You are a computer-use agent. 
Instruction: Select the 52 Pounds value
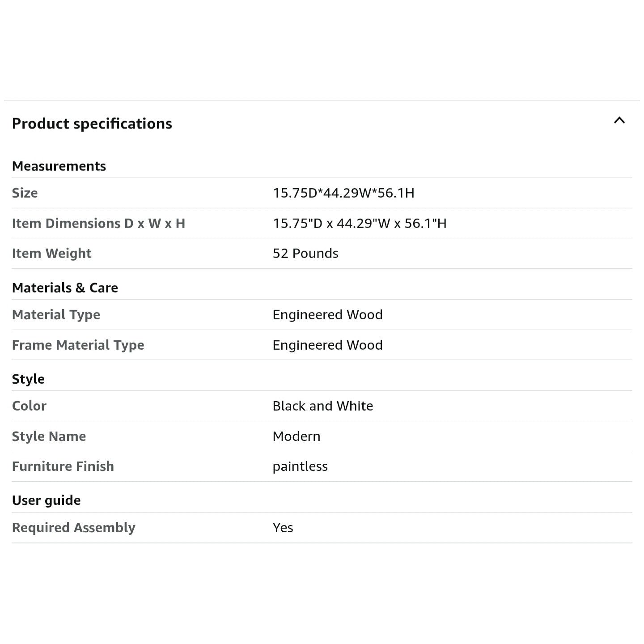pyautogui.click(x=305, y=253)
